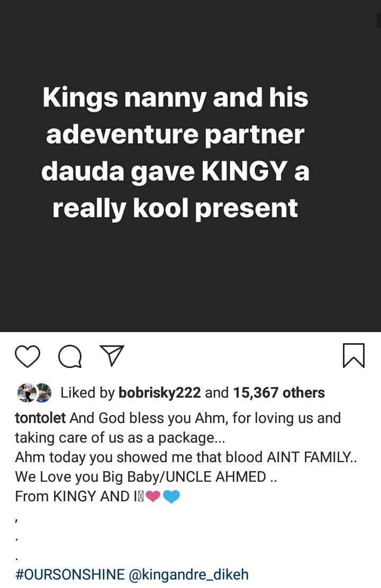Open the #OURSONSHINE hashtag
381x588 pixels.
tap(70, 575)
